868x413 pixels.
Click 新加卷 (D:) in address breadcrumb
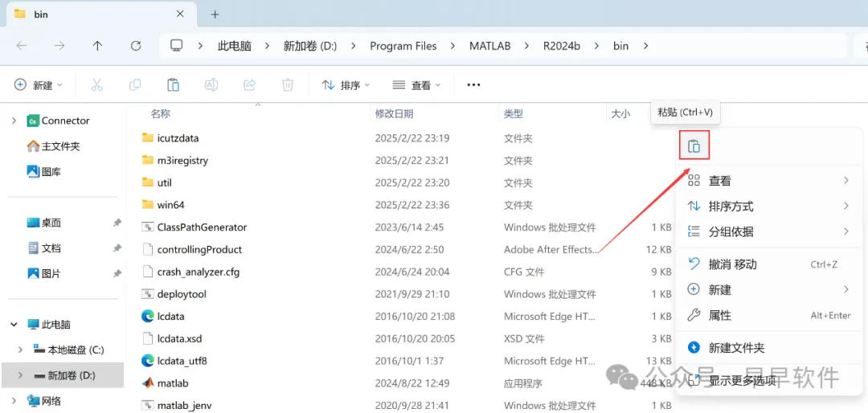tap(310, 46)
